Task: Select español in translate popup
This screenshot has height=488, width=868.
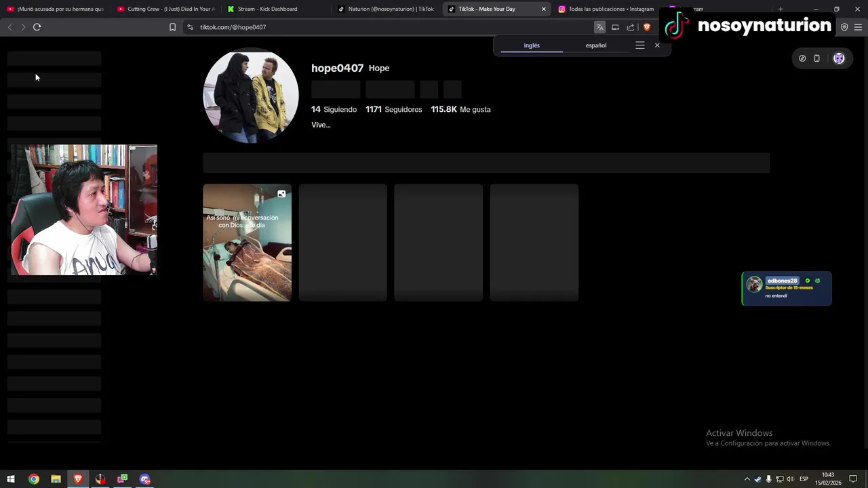Action: (x=596, y=45)
